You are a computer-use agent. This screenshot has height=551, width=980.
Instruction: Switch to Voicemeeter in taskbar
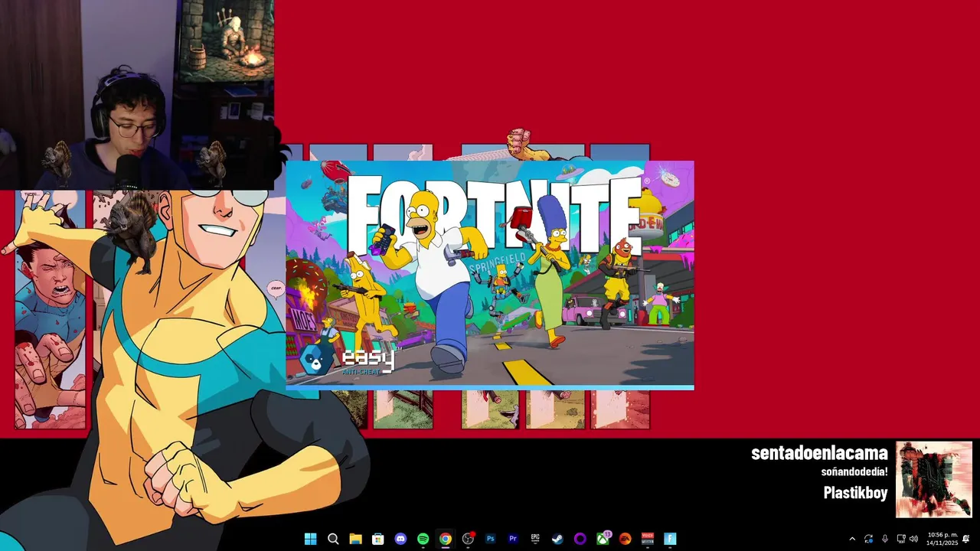click(x=648, y=539)
